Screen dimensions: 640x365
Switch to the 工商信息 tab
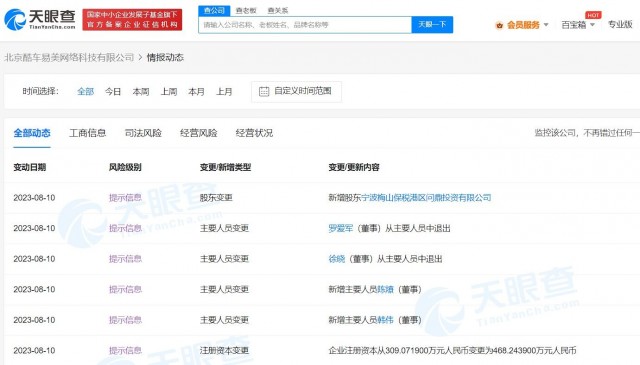(87, 133)
